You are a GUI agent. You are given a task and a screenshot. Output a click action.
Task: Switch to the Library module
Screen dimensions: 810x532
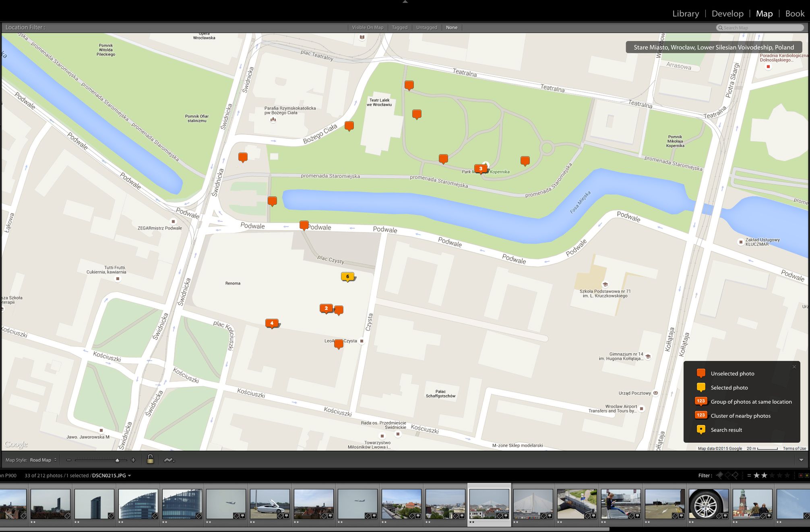click(686, 14)
